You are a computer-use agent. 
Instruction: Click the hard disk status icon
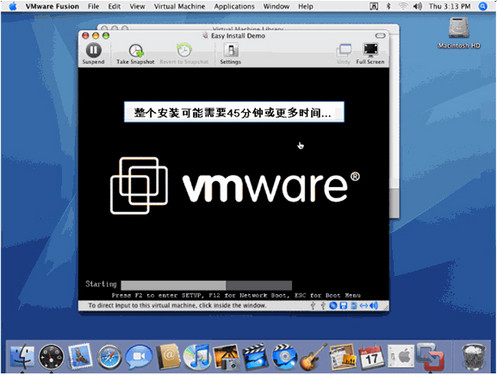(x=354, y=305)
